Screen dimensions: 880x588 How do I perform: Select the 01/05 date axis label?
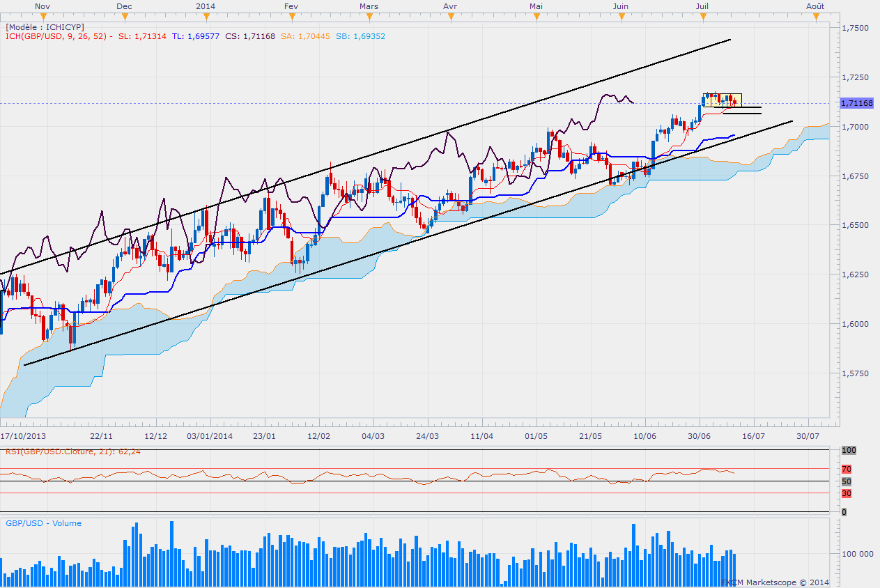click(537, 436)
